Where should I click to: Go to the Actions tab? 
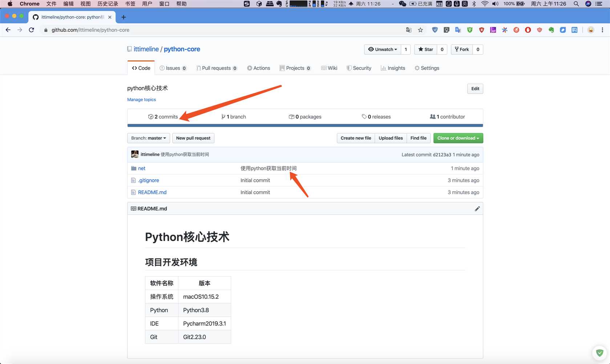pyautogui.click(x=259, y=68)
